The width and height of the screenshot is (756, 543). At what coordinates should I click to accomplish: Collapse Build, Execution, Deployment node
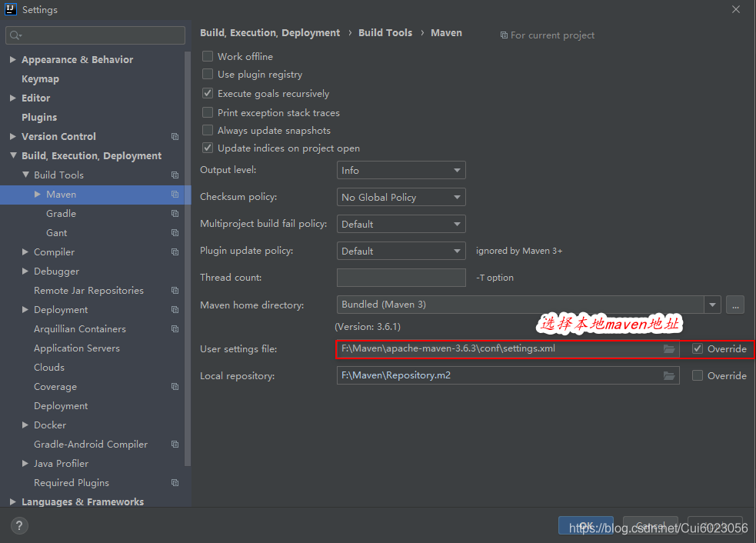[x=13, y=156]
